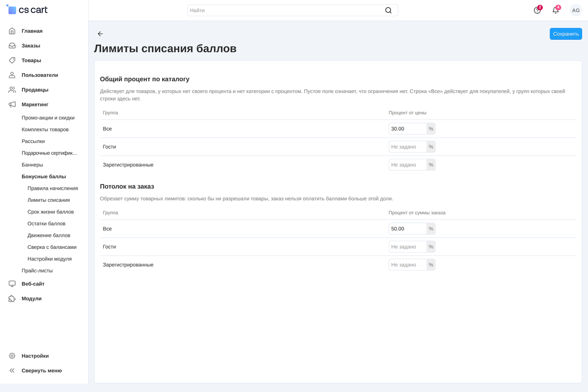Open the notifications bell
The width and height of the screenshot is (588, 392).
[x=556, y=10]
